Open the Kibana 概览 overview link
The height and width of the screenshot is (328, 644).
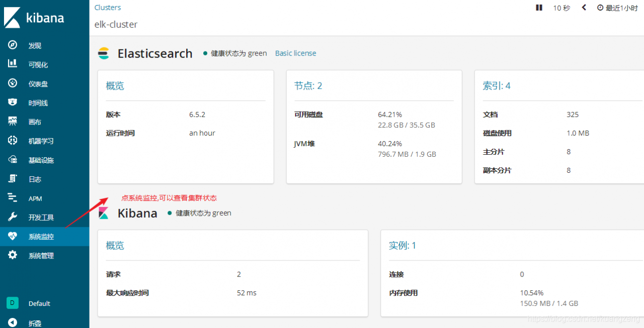tap(115, 245)
